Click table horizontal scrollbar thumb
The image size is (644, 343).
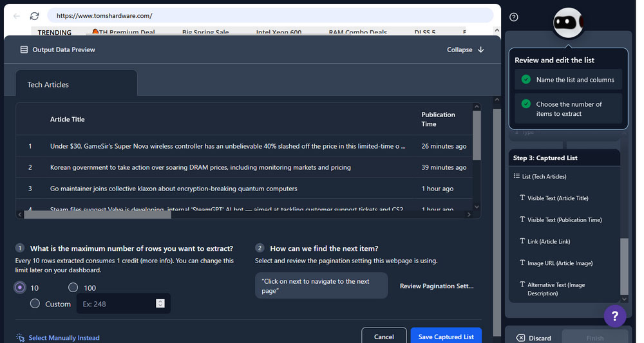tap(98, 214)
